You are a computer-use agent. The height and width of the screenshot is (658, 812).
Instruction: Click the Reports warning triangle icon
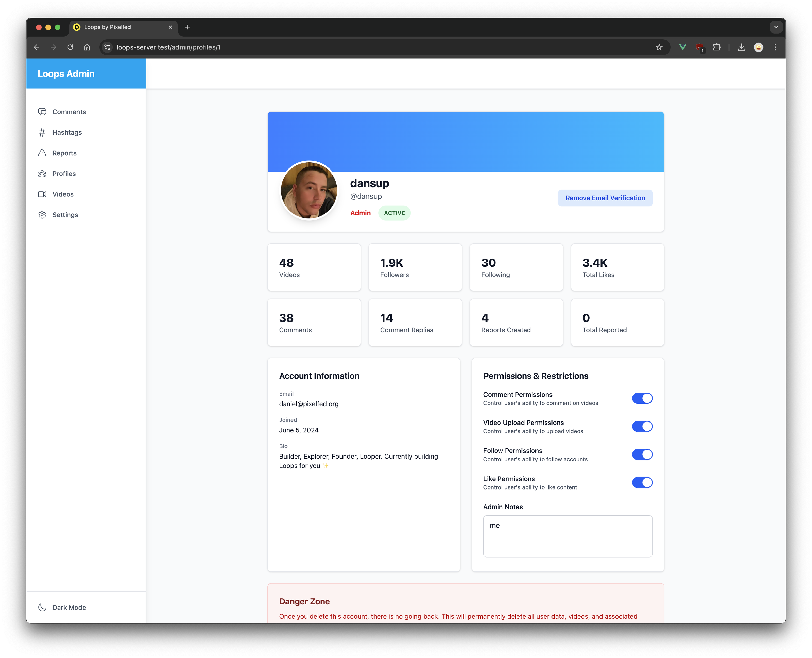[x=42, y=153]
